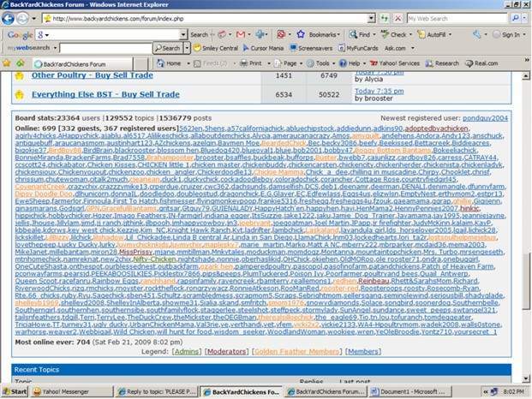Click the MyFunCards icon
Image resolution: width=532 pixels, height=399 pixels.
pyautogui.click(x=342, y=48)
